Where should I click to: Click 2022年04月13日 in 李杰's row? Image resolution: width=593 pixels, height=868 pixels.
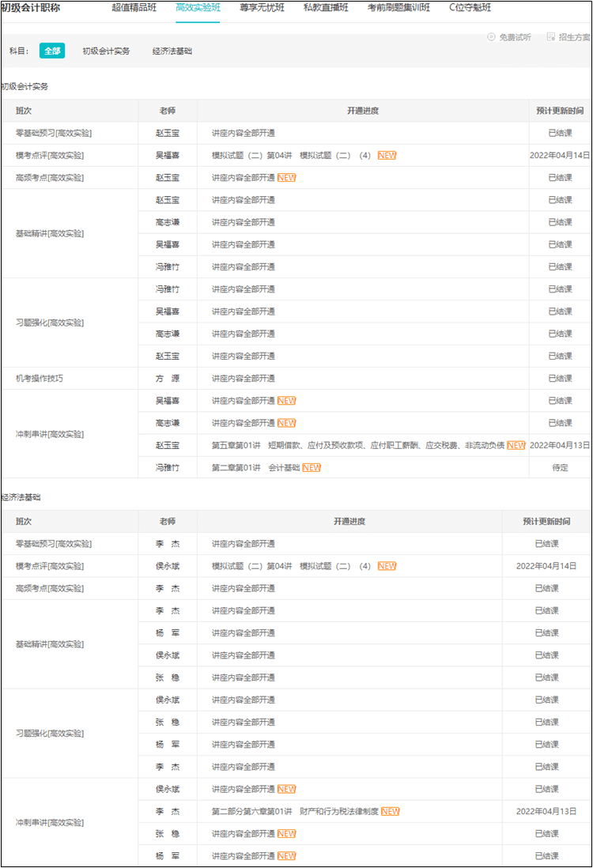546,812
